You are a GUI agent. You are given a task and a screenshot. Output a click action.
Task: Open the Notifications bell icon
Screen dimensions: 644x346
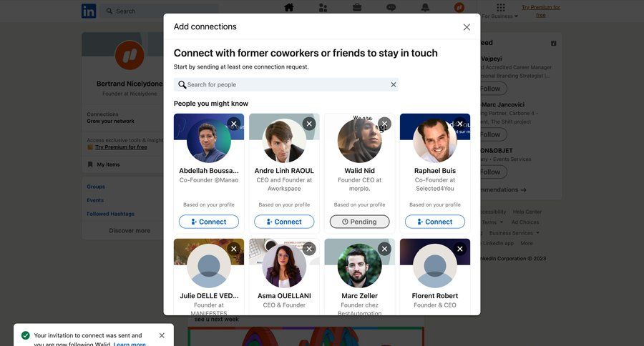click(x=425, y=8)
